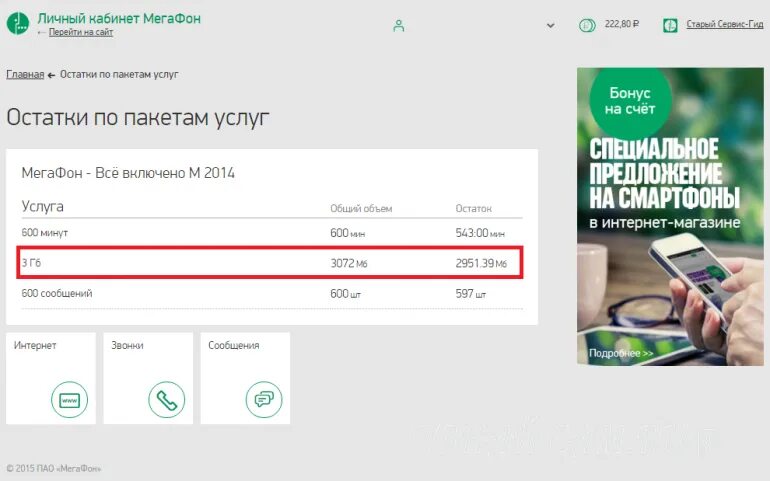Select the 600 сообщений row label
This screenshot has width=770, height=481.
(57, 293)
